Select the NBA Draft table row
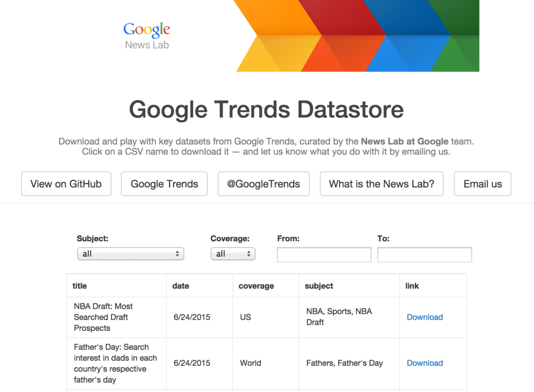Screen dimensions: 534x392 222,317
